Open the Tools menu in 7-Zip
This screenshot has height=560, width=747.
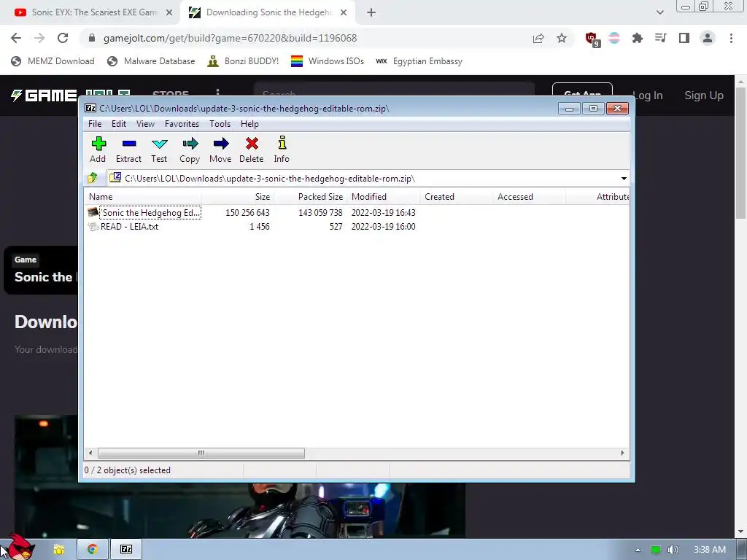click(x=220, y=124)
